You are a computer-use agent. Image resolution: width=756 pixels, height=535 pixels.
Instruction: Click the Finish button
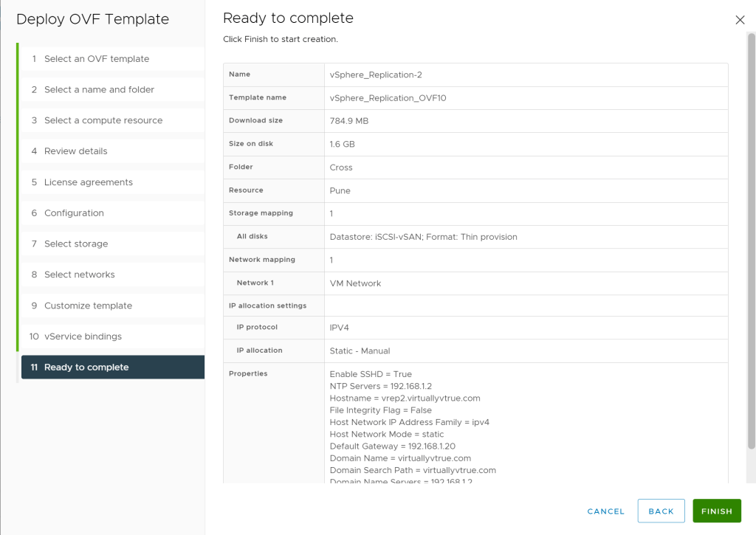point(716,511)
